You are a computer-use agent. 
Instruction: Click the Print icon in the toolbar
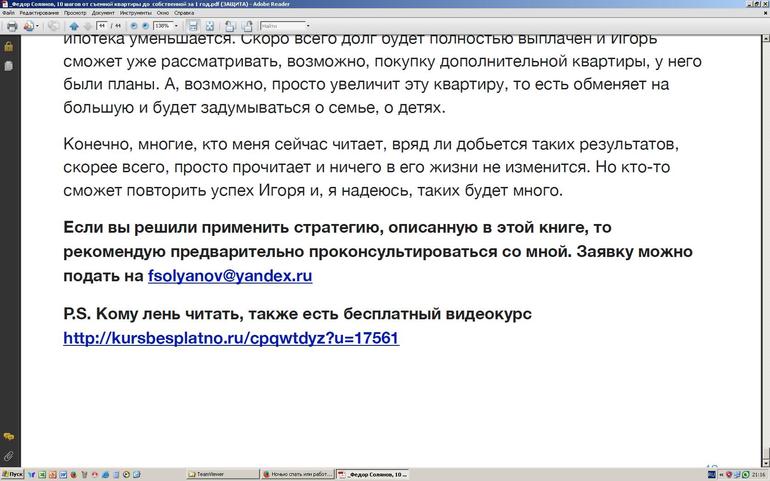pos(11,26)
